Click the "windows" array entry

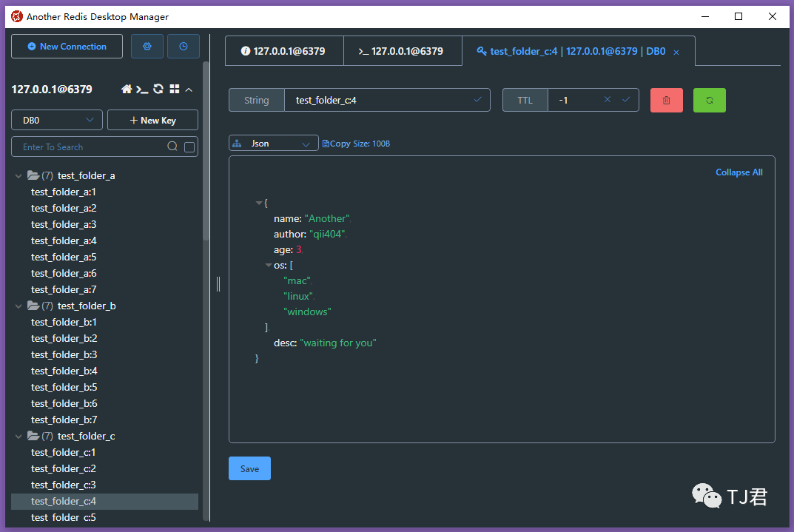(x=307, y=312)
